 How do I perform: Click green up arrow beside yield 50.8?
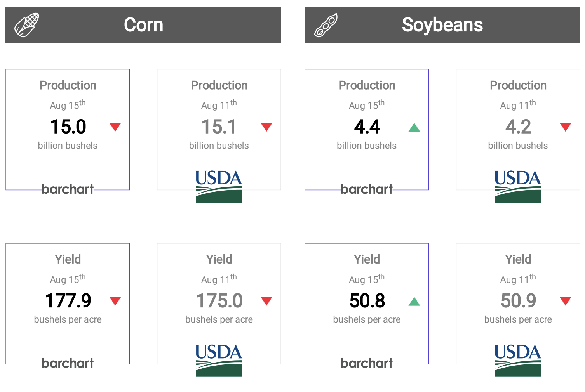point(414,302)
